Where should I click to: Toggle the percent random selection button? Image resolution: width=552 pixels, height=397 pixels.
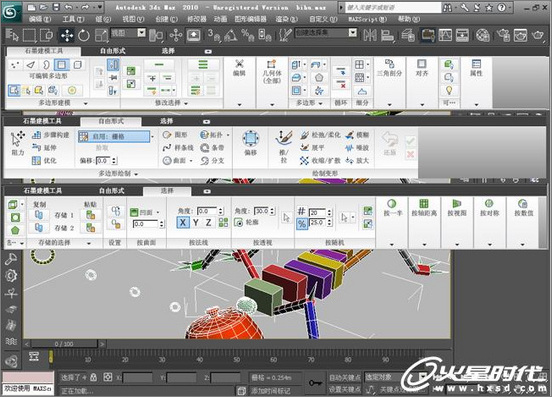(302, 224)
